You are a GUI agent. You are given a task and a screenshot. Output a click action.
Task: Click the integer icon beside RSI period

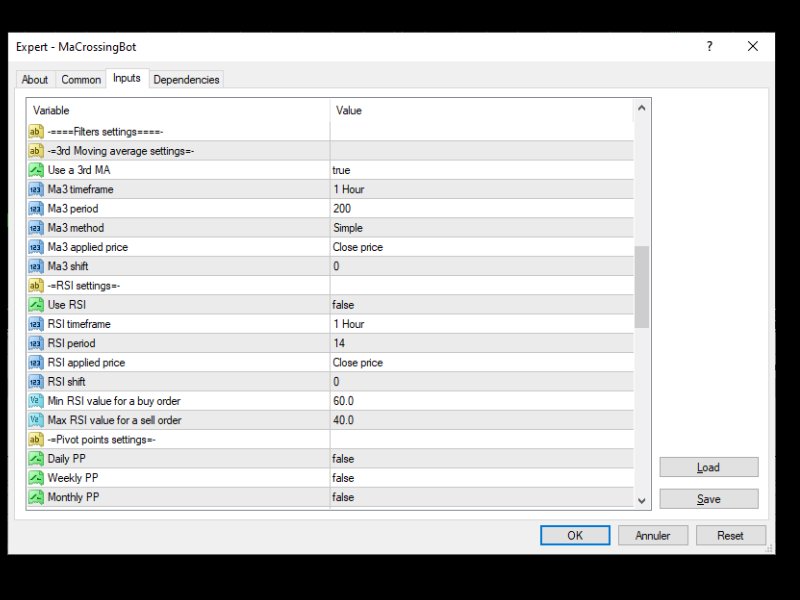point(36,343)
